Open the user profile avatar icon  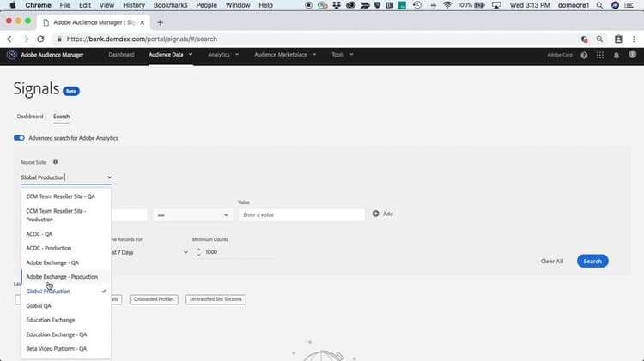(633, 55)
